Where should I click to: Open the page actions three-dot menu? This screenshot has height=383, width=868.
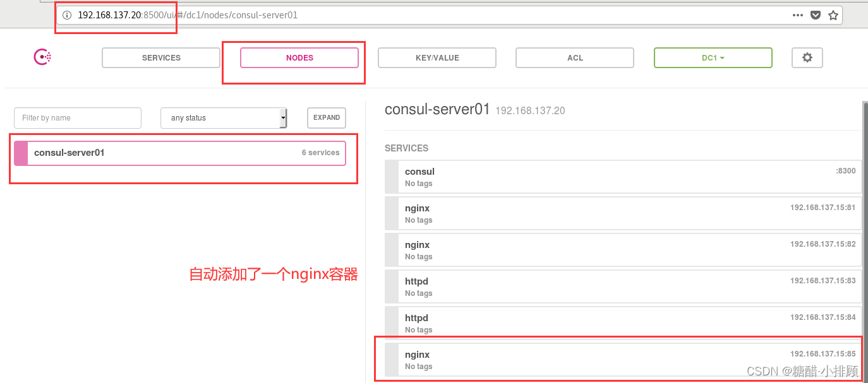coord(798,15)
